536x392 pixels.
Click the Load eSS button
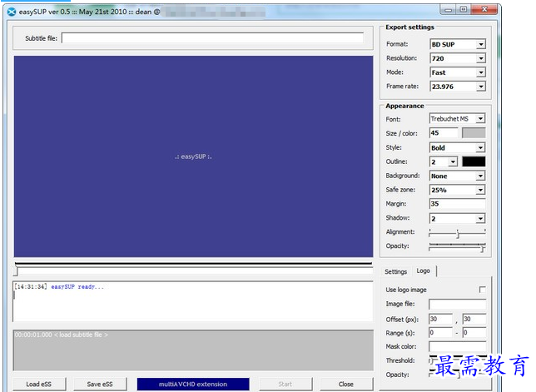point(39,384)
